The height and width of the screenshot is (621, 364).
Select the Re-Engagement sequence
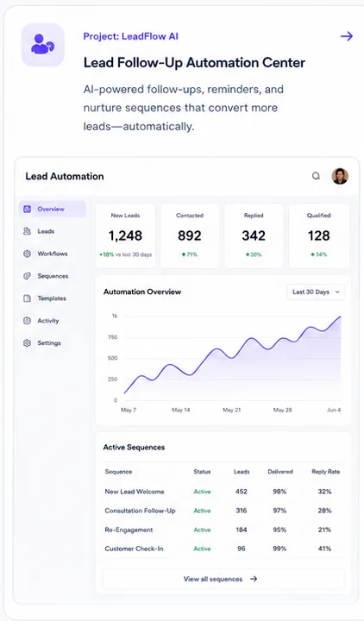pos(129,530)
